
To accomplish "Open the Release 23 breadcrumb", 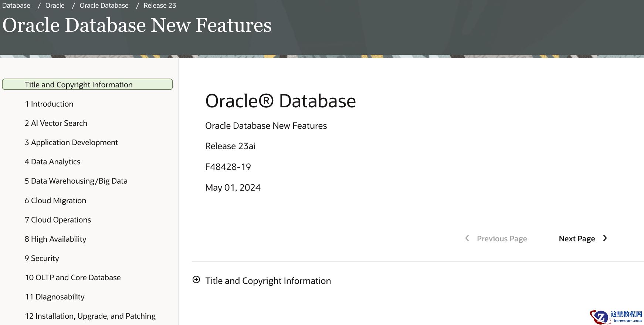I will coord(160,6).
